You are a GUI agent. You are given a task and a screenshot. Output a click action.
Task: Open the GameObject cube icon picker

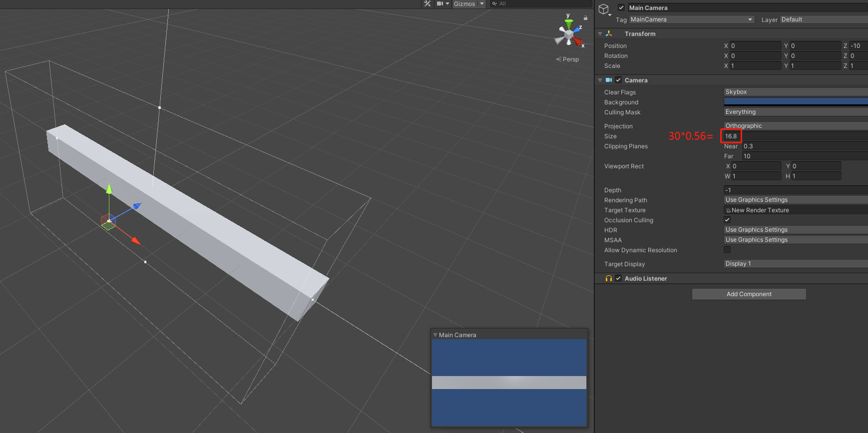pyautogui.click(x=605, y=10)
